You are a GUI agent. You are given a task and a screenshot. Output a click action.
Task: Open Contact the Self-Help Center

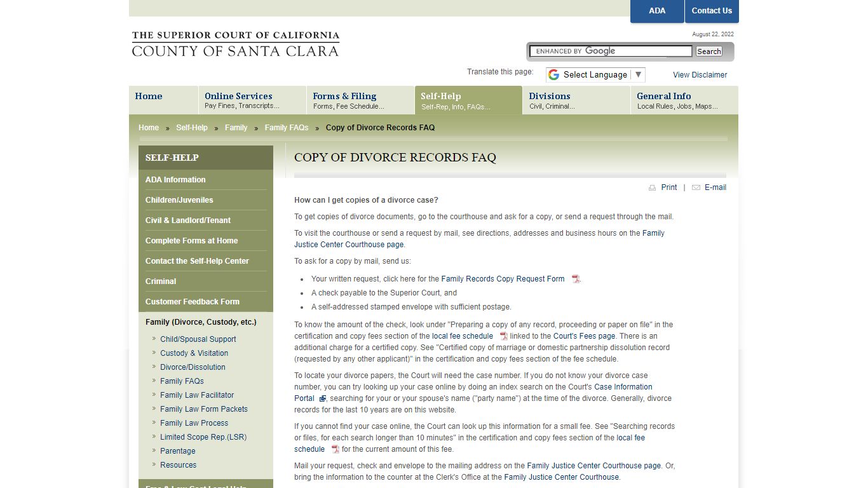tap(206, 261)
